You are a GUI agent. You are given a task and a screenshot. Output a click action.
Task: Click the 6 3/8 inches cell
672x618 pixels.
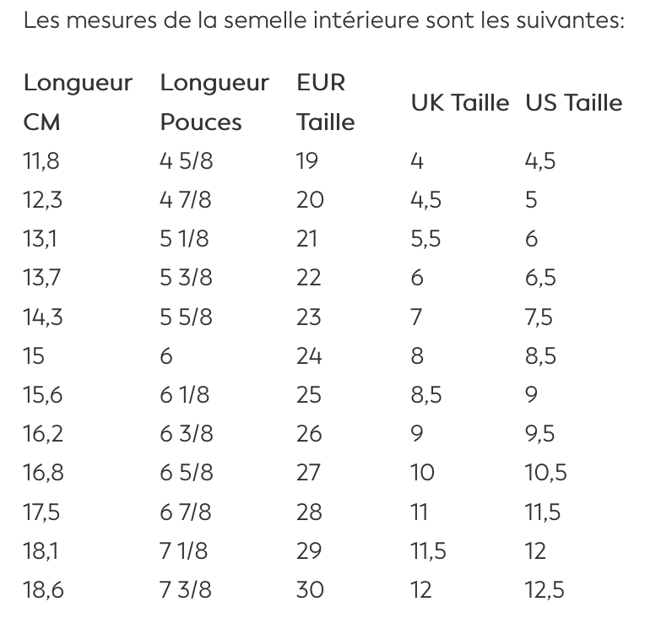pos(186,433)
